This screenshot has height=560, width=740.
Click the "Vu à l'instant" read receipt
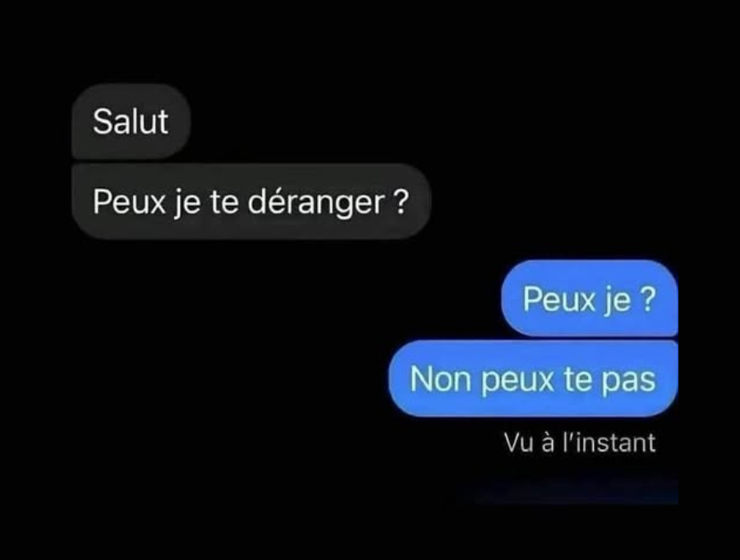coord(580,443)
